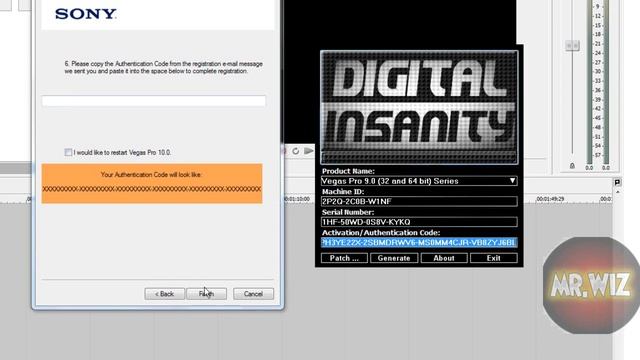640x360 pixels.
Task: Select the Activation/Authentication Code field
Action: [419, 242]
